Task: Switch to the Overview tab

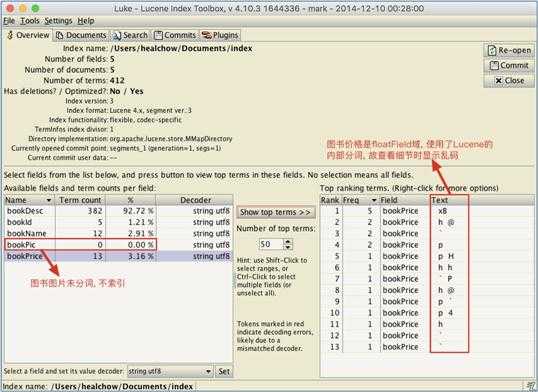Action: (28, 35)
